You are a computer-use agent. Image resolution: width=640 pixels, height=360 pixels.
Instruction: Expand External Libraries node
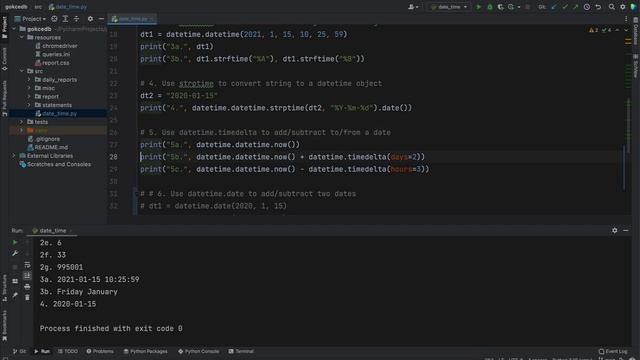tap(14, 156)
